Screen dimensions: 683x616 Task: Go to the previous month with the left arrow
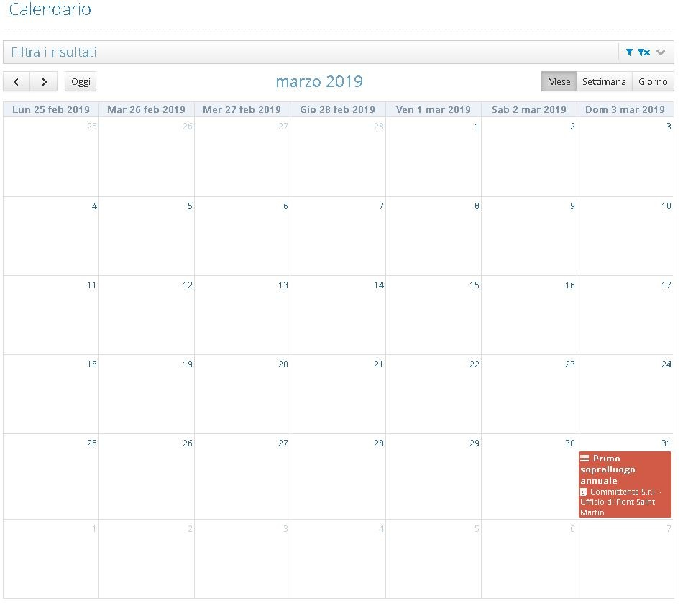point(16,81)
